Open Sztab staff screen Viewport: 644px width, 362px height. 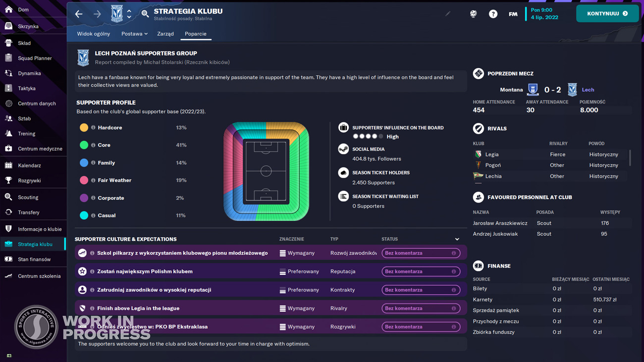click(24, 118)
